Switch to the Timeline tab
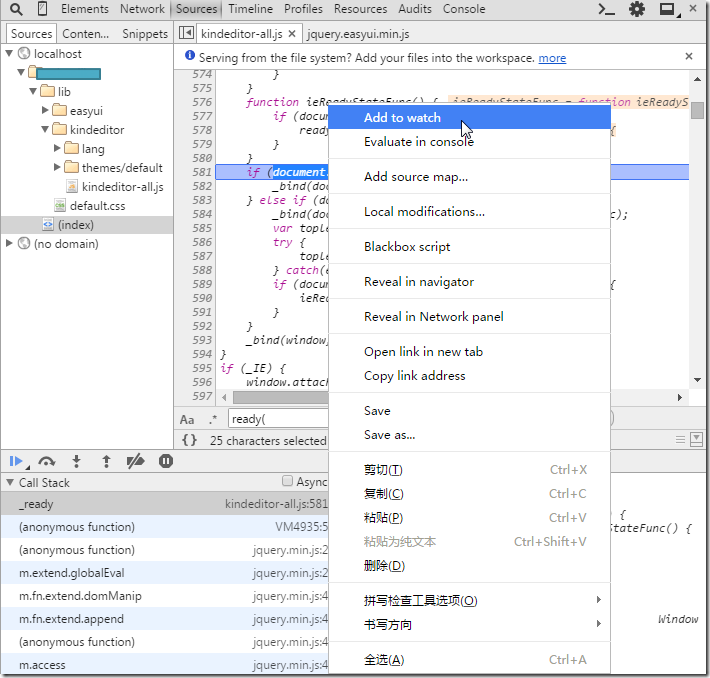Viewport: 710px width, 678px height. tap(250, 9)
